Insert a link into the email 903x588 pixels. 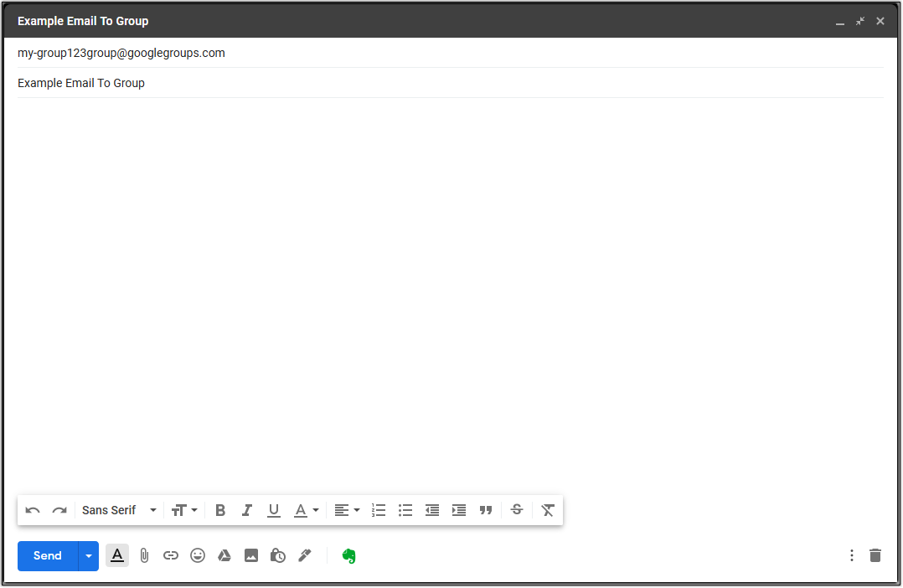click(171, 555)
